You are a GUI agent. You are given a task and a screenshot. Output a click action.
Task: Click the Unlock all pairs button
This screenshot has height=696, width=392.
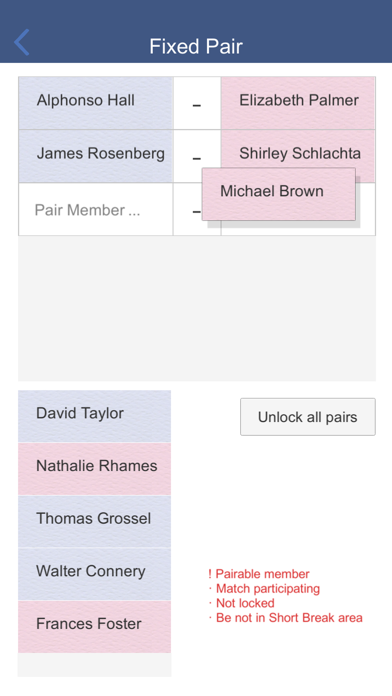[x=308, y=417]
